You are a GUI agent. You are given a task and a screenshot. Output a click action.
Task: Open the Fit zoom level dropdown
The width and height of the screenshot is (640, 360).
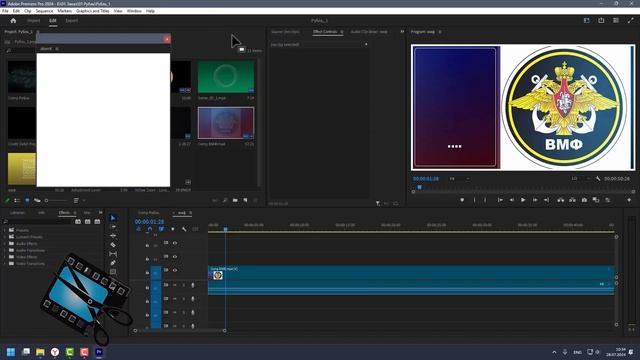click(x=459, y=179)
